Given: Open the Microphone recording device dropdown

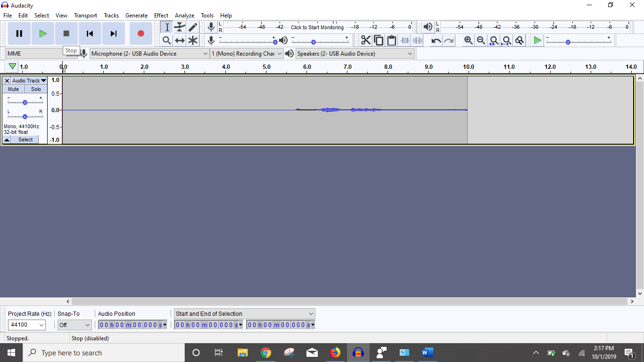Looking at the screenshot, I should tap(149, 53).
